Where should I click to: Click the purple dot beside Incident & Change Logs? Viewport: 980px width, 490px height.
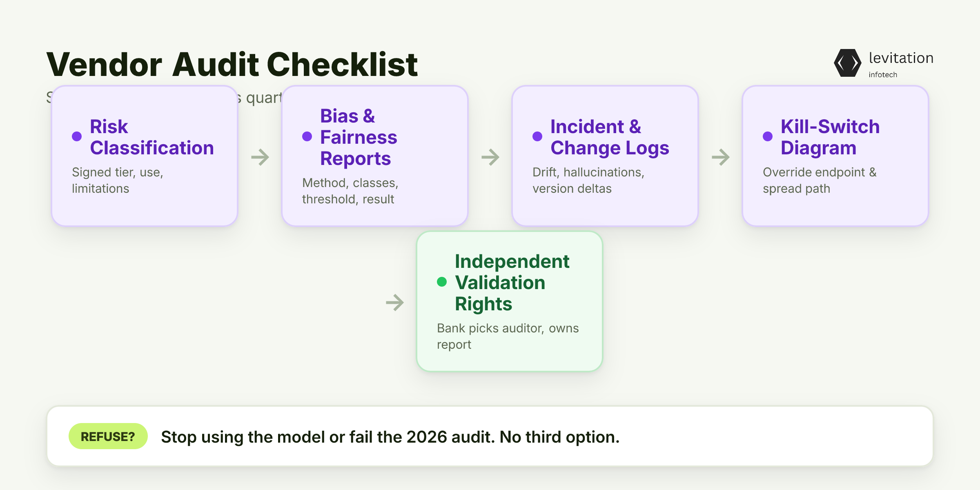[x=537, y=136]
